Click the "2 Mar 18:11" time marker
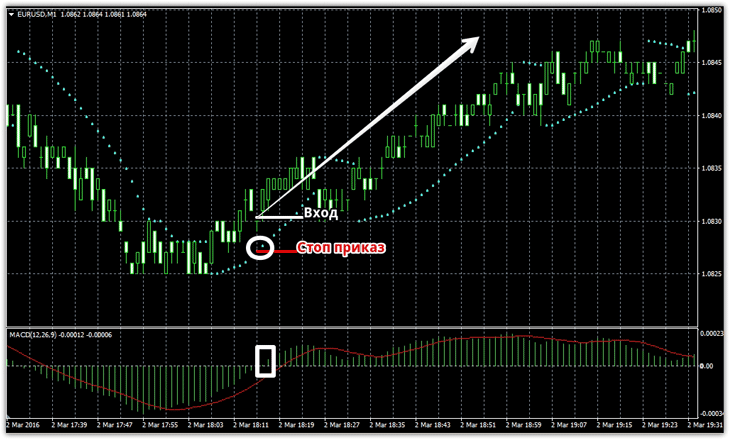This screenshot has width=729, height=439. tap(259, 424)
